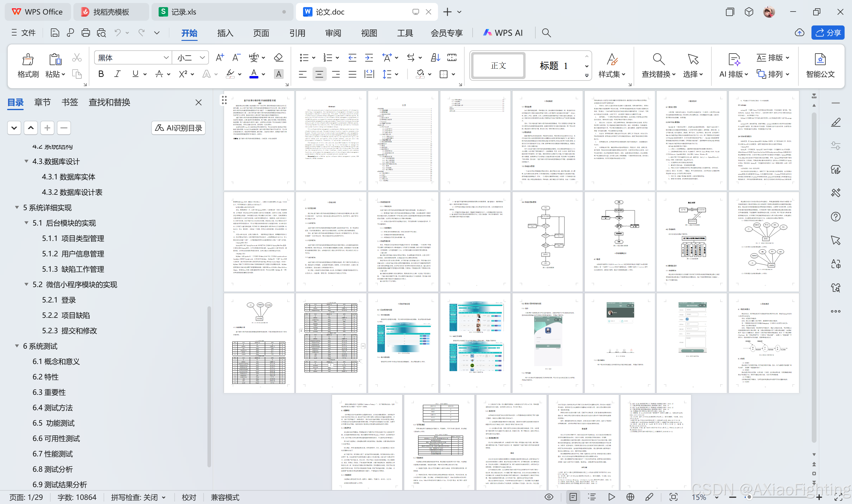Click the Print Preview icon

tap(101, 33)
